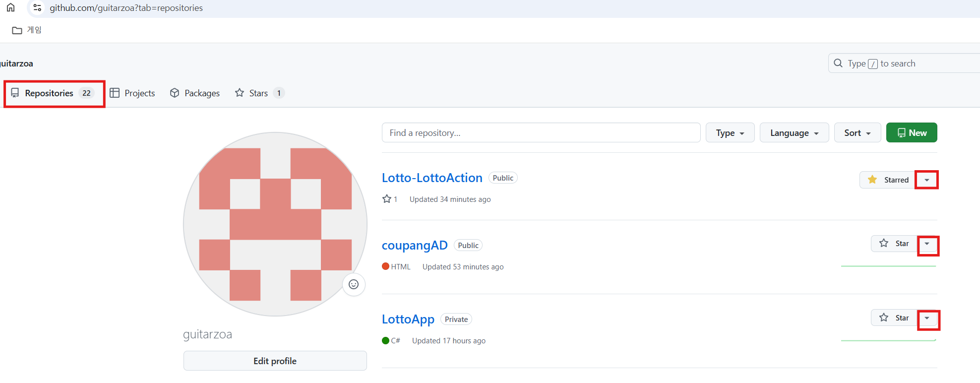
Task: Open the 게임 bookmarks folder
Action: (x=27, y=30)
